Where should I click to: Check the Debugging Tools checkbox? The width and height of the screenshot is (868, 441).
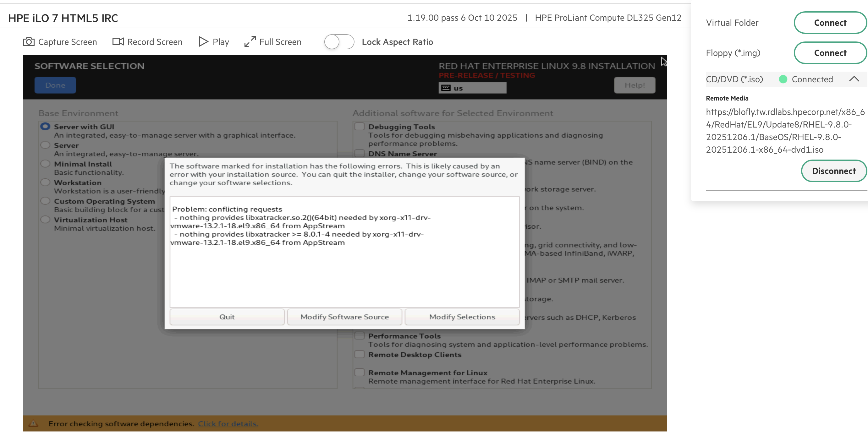(x=360, y=127)
